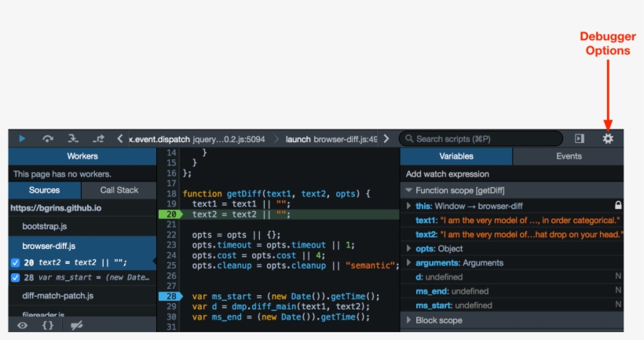Expand the arguments: Arguments variable

tap(408, 262)
